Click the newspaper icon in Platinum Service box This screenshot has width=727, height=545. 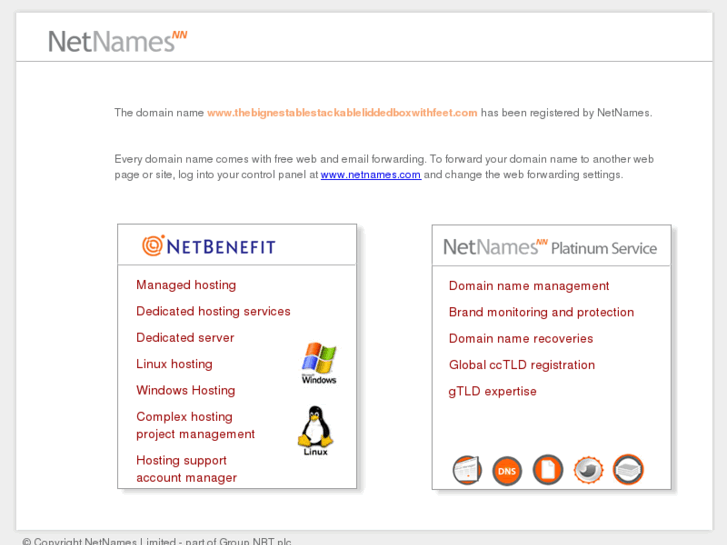coord(467,470)
